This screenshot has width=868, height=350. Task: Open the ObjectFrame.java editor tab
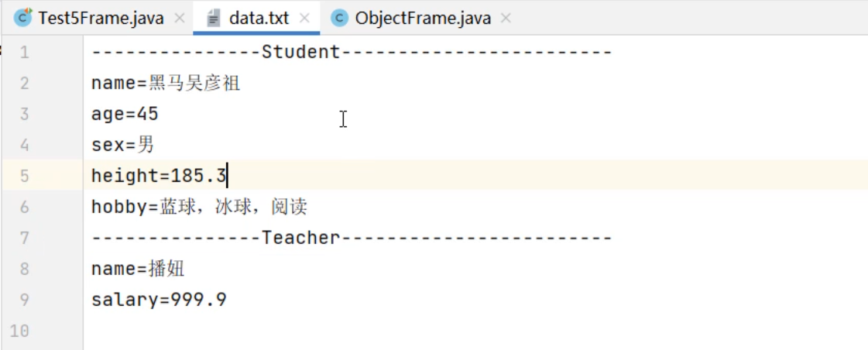tap(423, 18)
